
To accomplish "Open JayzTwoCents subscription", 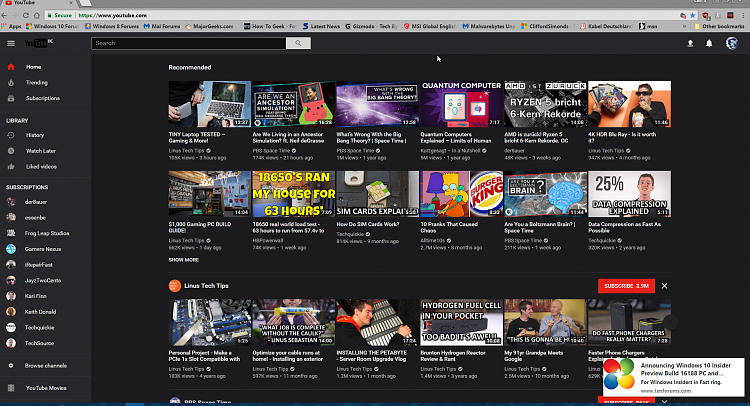I will coord(45,281).
